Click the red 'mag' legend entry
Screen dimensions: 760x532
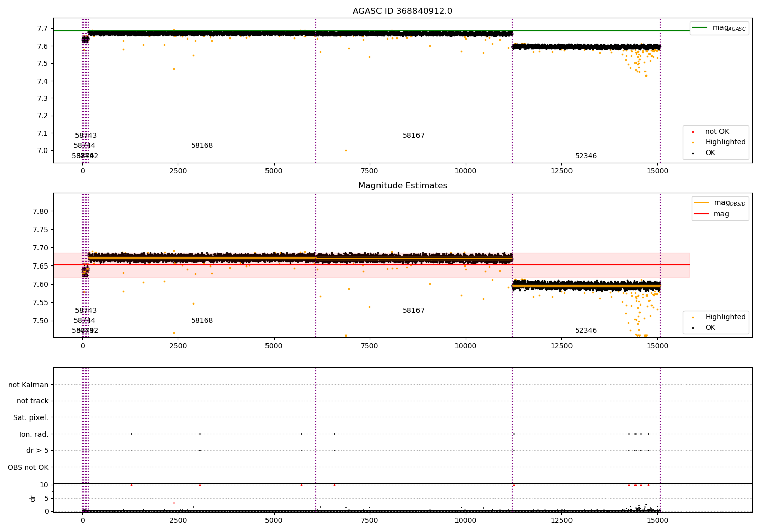(711, 214)
